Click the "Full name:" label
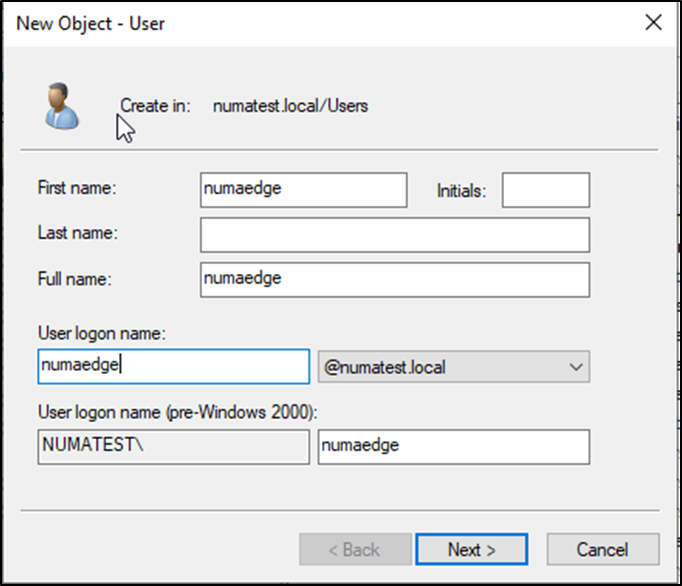The image size is (682, 586). click(x=74, y=280)
